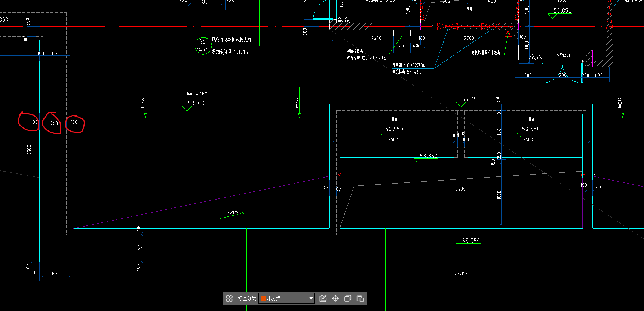Open the 未分类 annotation category dropdown
Image resolution: width=644 pixels, height=311 pixels.
tap(286, 298)
